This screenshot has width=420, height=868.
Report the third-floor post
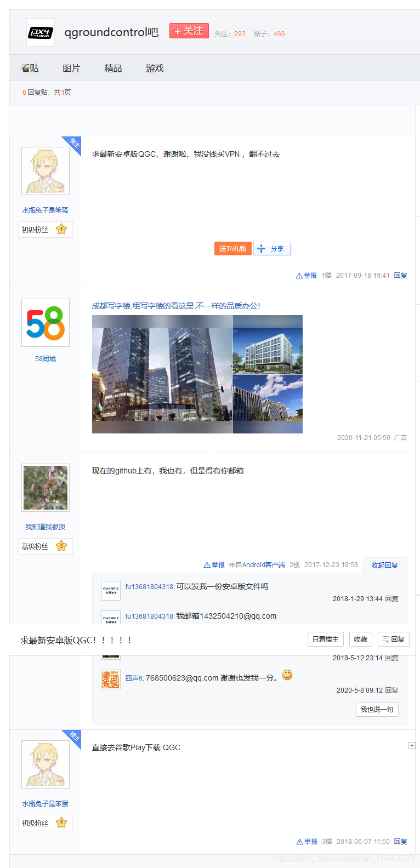(x=307, y=842)
